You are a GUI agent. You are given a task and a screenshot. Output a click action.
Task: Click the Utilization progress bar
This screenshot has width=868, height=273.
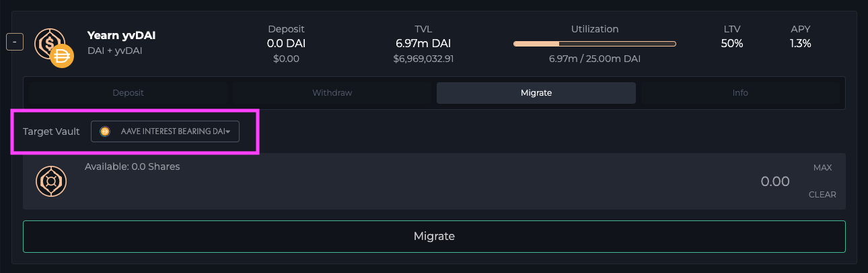click(x=594, y=44)
